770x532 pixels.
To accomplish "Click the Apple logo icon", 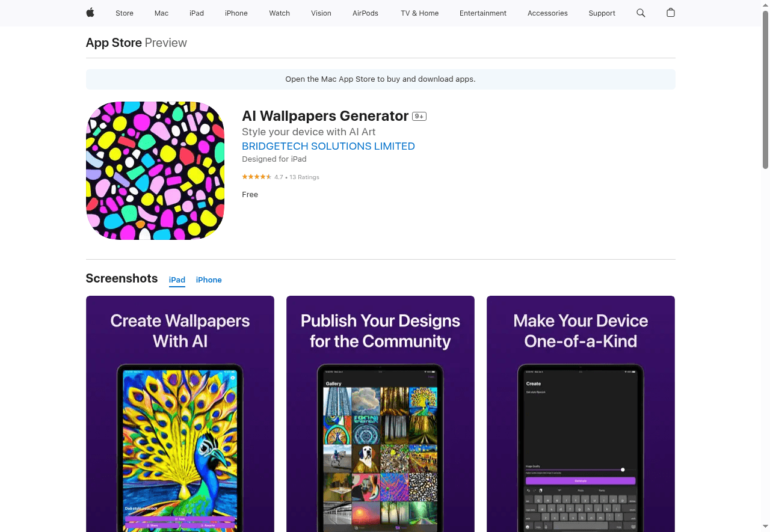I will 90,13.
